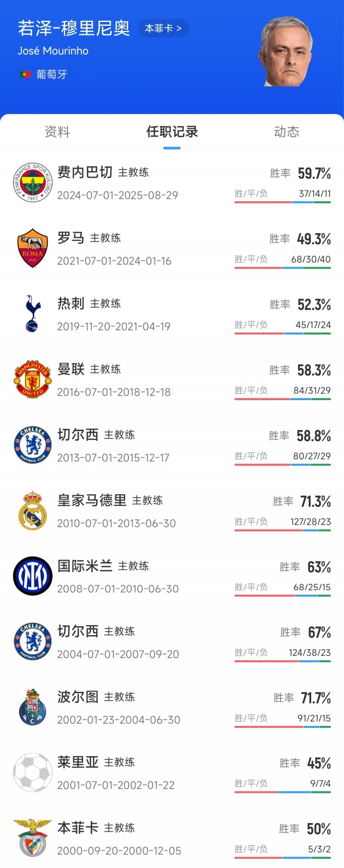Tap the 曼联 win/draw/loss bar
344x868 pixels.
(282, 399)
